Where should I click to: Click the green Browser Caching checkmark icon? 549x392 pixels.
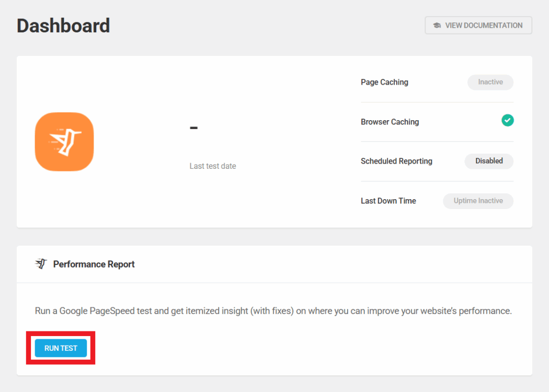click(x=507, y=121)
